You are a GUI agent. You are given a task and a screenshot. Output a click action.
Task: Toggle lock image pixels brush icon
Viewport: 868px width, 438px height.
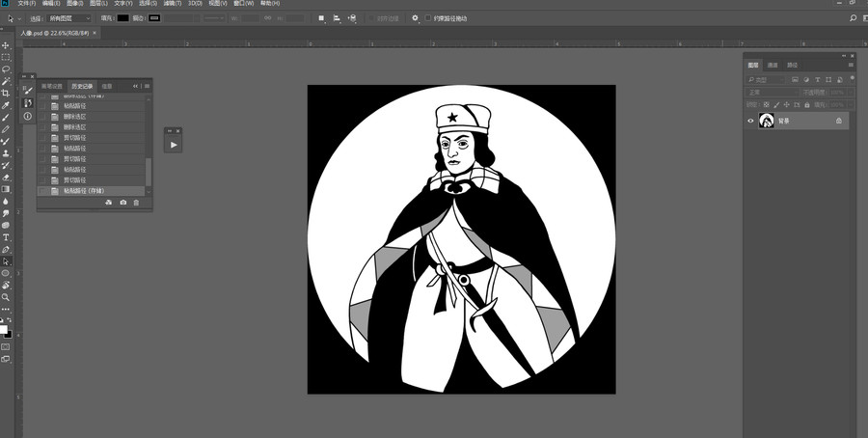776,104
